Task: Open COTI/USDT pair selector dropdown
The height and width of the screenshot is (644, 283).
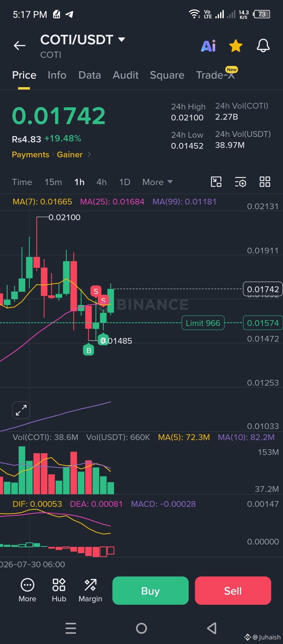Action: coord(83,40)
